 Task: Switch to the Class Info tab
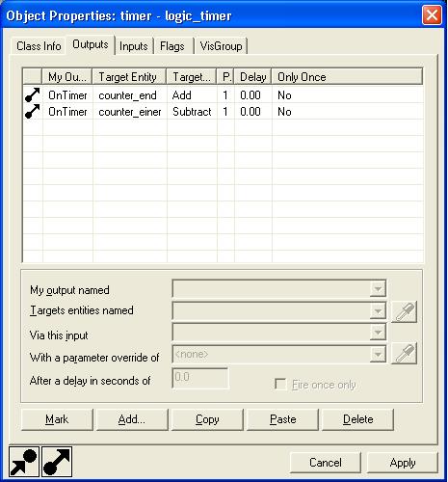(39, 46)
